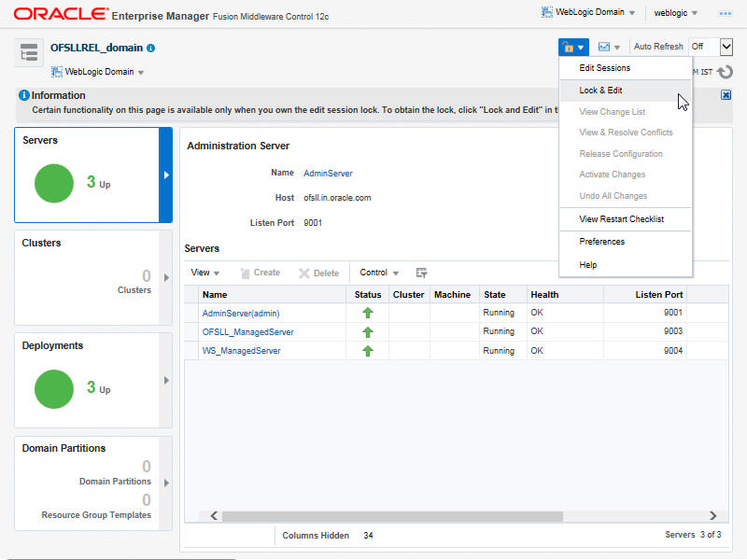Screen dimensions: 747x560
Task: Click the Servers 3 of 3 counter
Action: point(693,535)
